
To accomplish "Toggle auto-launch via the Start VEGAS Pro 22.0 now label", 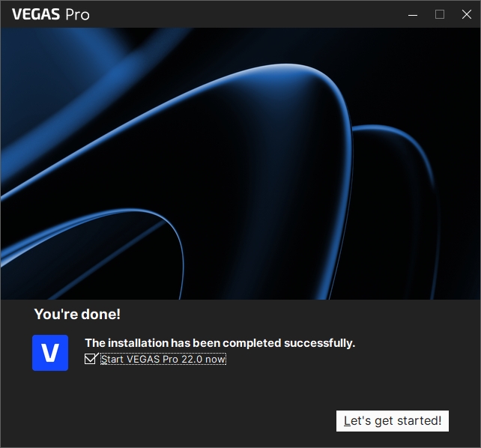I will pos(163,360).
